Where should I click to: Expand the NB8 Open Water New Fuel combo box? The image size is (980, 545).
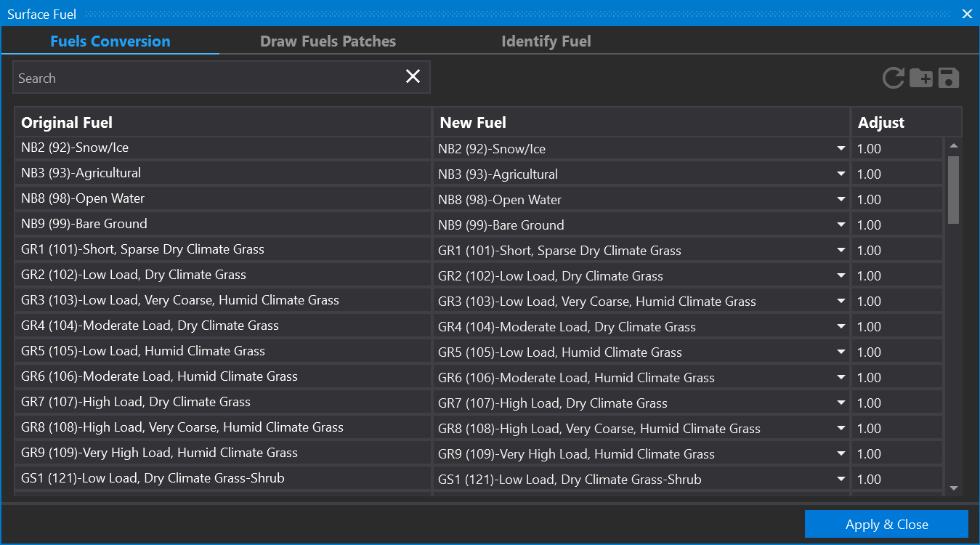[x=841, y=200]
